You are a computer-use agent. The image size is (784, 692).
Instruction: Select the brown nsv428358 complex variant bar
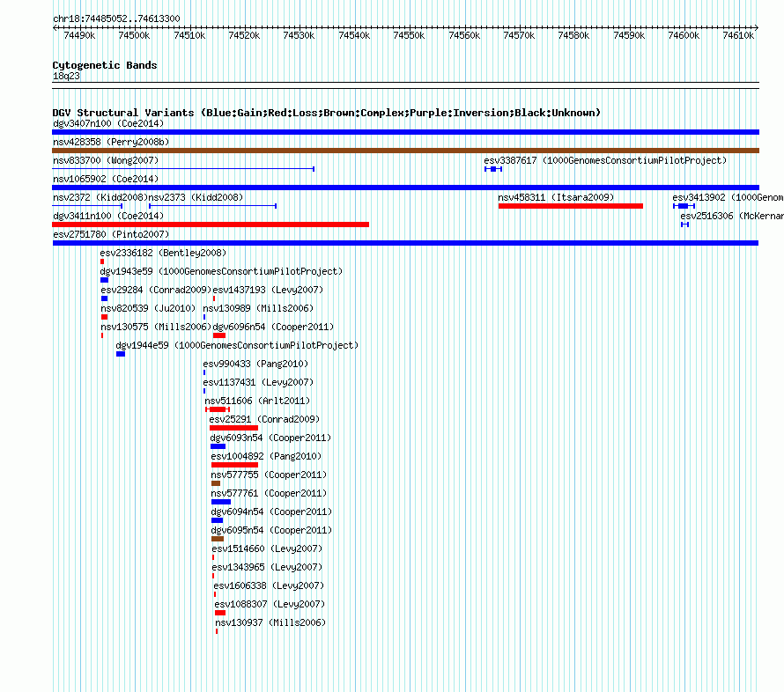405,151
